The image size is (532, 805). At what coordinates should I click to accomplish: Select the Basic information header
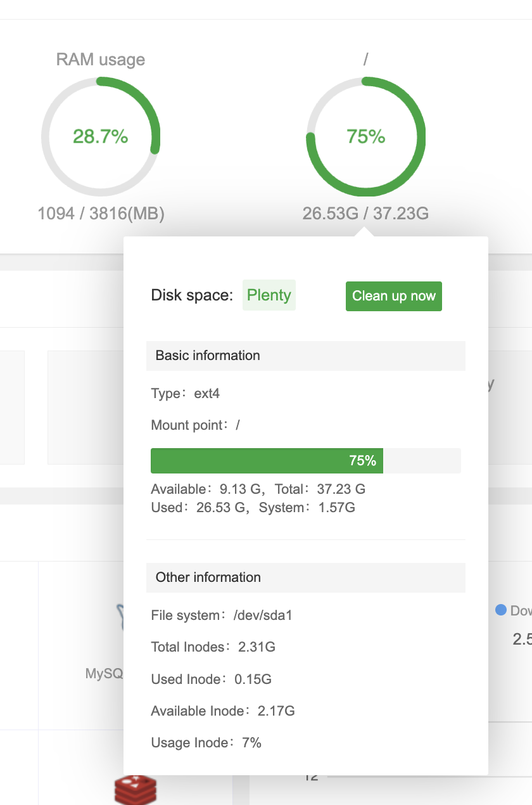click(305, 356)
